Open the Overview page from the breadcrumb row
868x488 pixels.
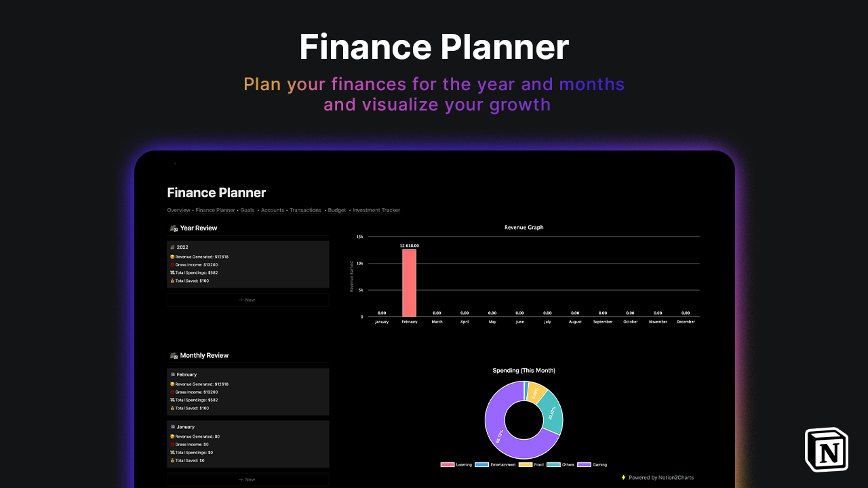[178, 210]
